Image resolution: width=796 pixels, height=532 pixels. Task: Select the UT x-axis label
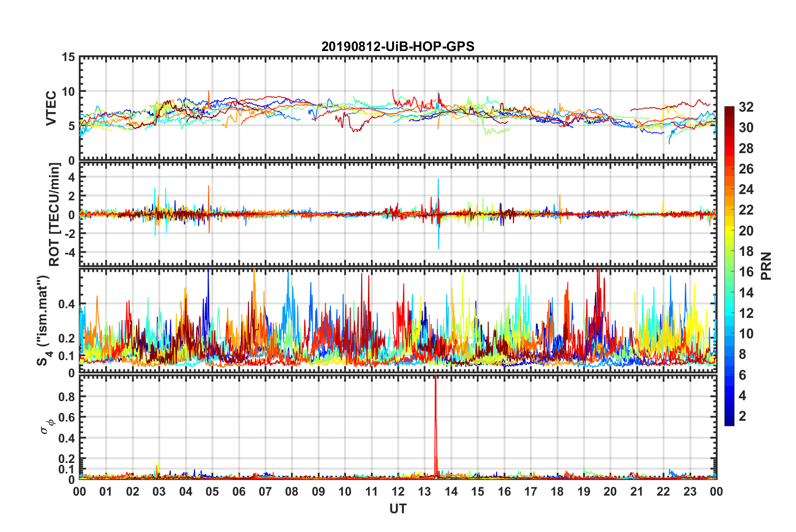[398, 509]
